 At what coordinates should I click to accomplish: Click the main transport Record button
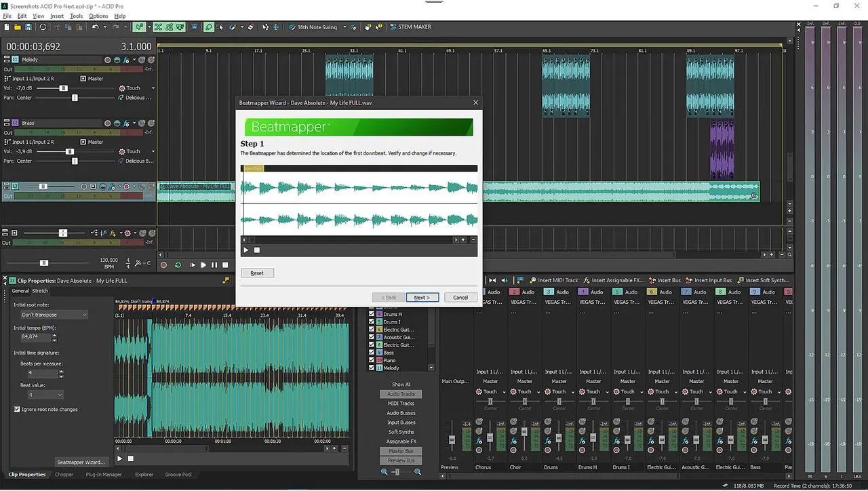pyautogui.click(x=163, y=265)
